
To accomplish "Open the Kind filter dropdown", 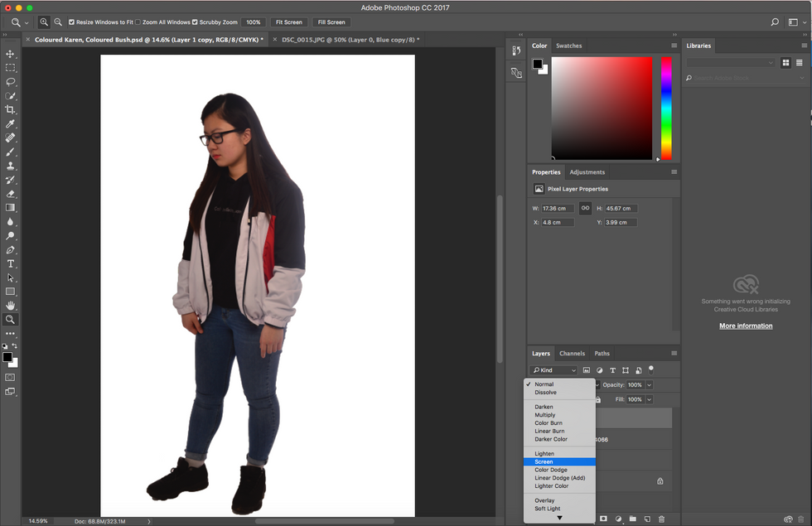I will coord(553,370).
